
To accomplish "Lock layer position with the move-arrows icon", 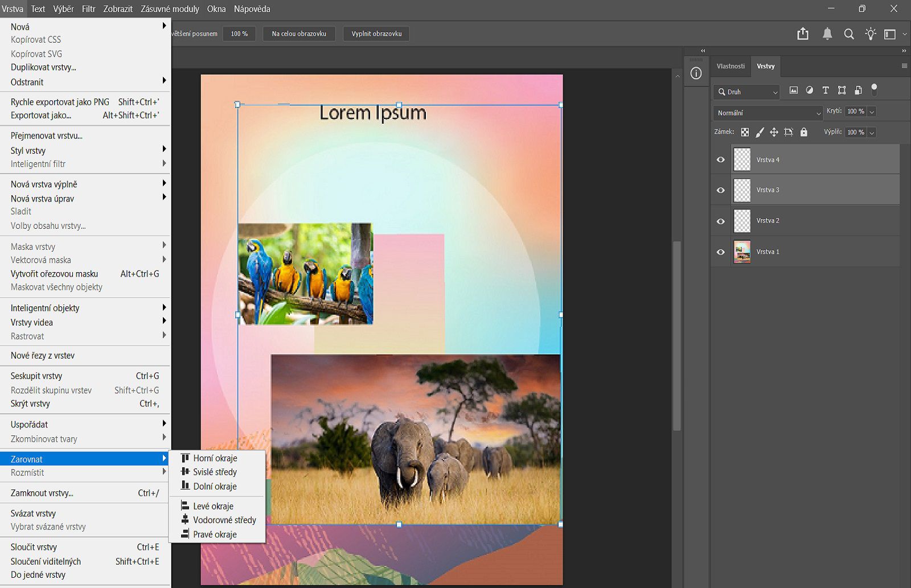I will tap(774, 132).
